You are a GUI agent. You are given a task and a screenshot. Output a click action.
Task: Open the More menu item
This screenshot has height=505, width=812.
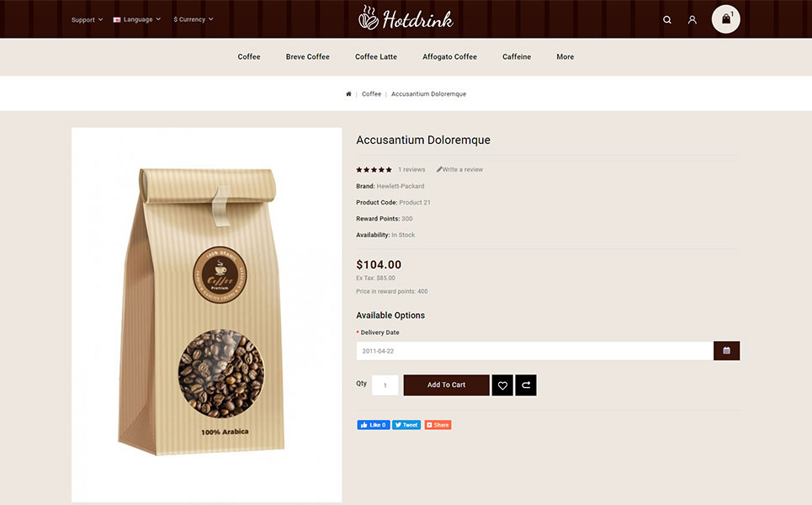565,57
